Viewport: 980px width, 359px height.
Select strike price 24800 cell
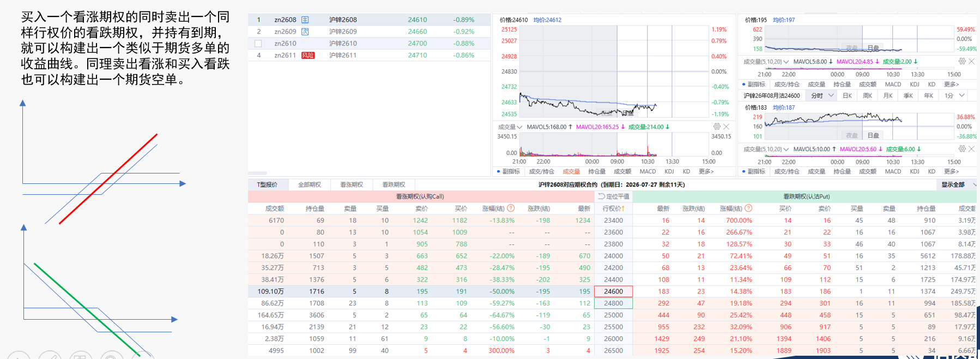(x=613, y=303)
